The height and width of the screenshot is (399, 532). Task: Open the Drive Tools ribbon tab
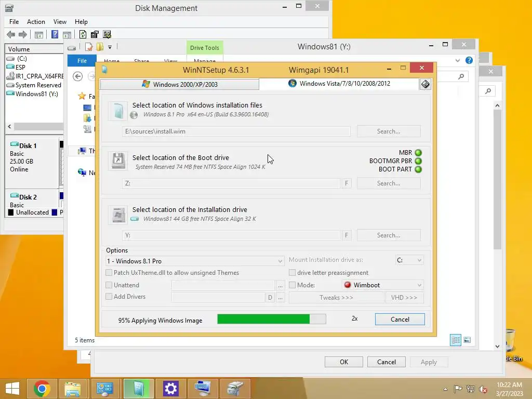(x=205, y=48)
